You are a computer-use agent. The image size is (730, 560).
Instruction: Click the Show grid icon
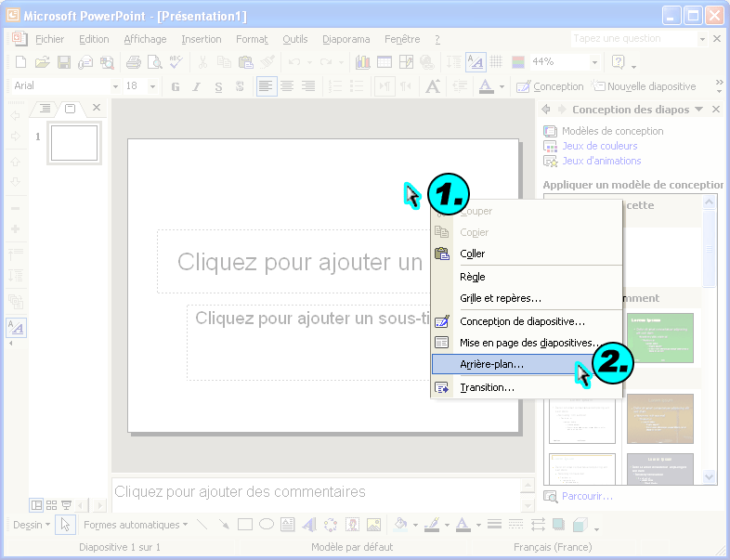[496, 61]
